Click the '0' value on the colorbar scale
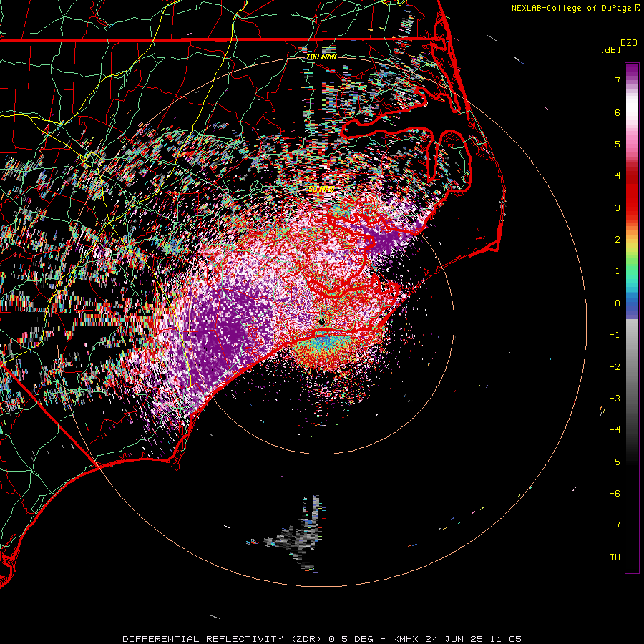The image size is (644, 644). 618,303
